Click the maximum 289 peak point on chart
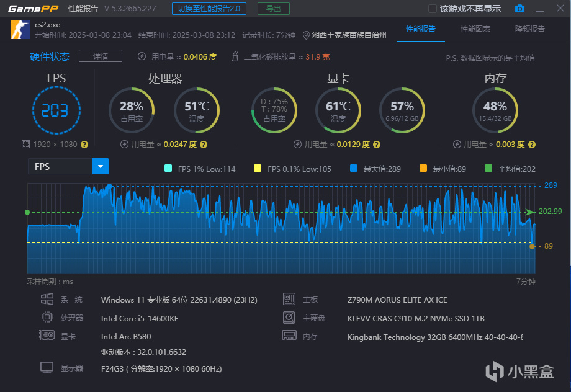 [x=109, y=186]
